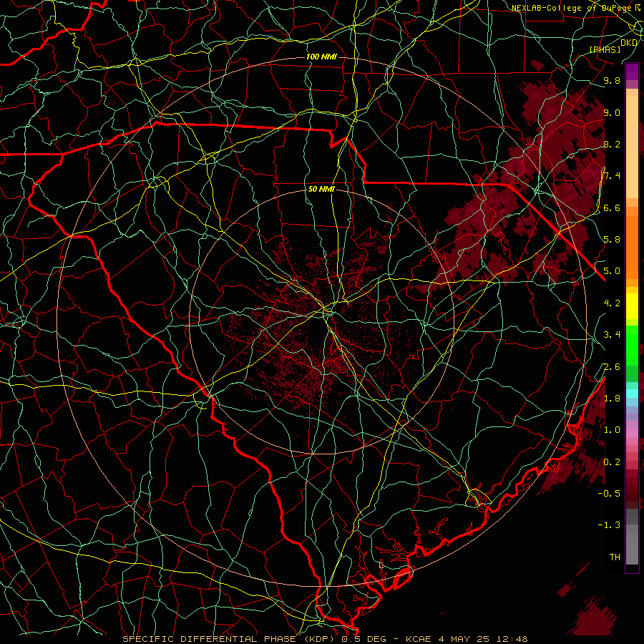This screenshot has width=644, height=644.
Task: Click the [PHAS] unit label above the scale
Action: (605, 49)
